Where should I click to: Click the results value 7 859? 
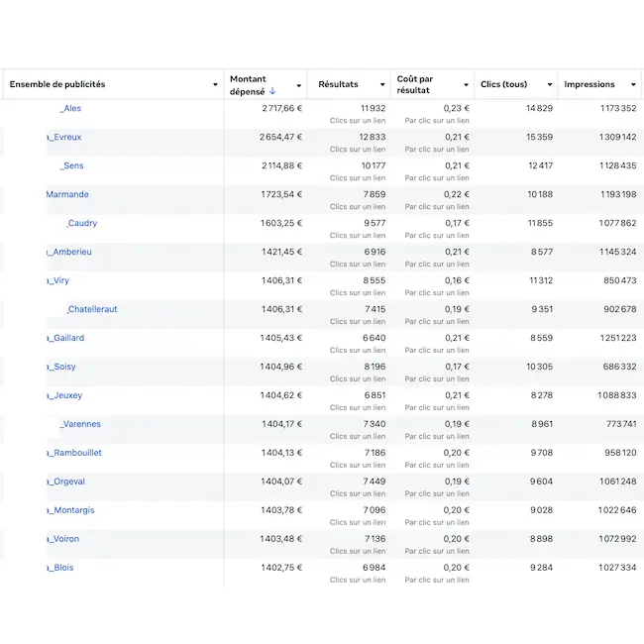coord(375,194)
